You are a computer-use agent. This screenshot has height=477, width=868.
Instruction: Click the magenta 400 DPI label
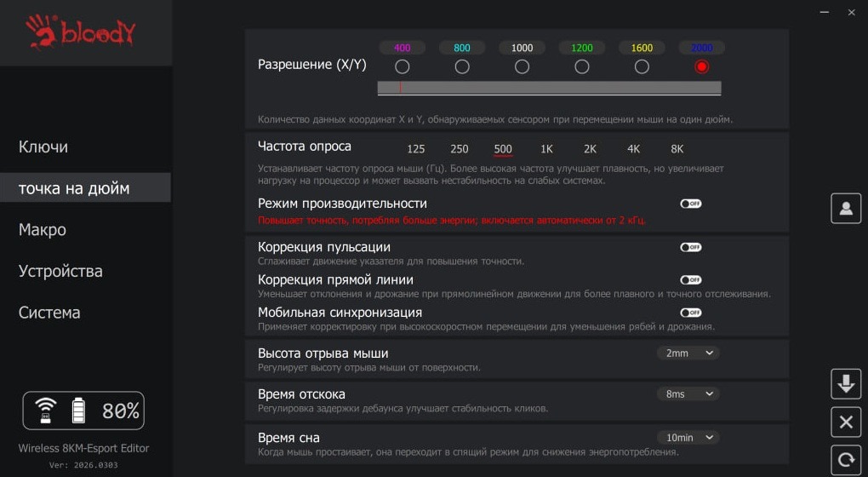[x=403, y=48]
